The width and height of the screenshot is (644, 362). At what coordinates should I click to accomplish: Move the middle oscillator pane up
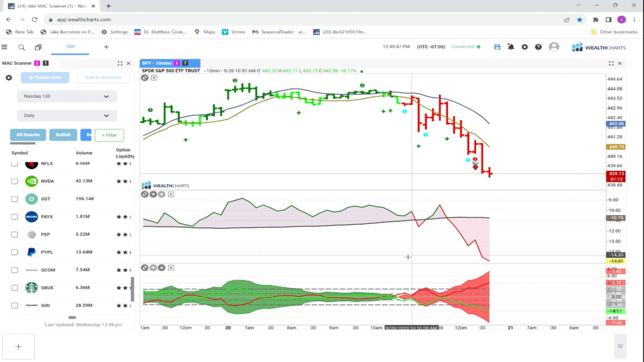click(162, 194)
